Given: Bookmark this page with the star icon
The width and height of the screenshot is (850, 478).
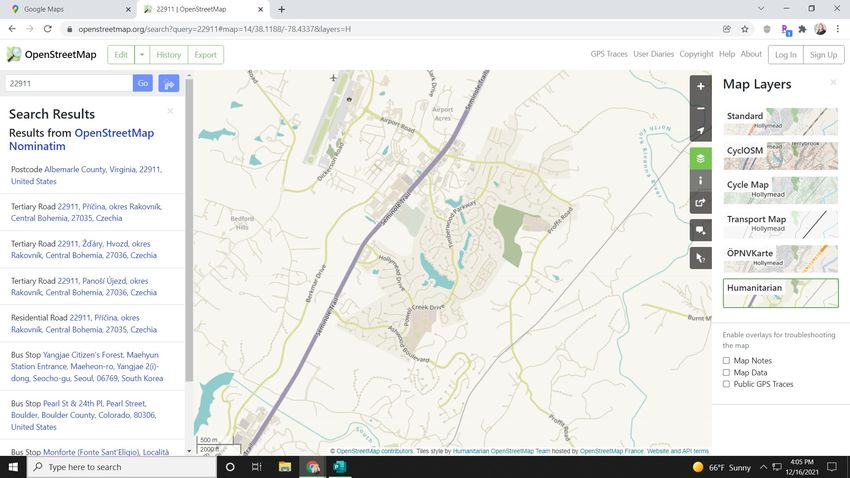Looking at the screenshot, I should (x=745, y=29).
